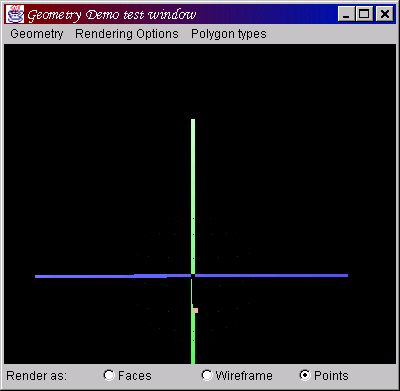The width and height of the screenshot is (400, 391).
Task: Select the Wireframe render mode
Action: (237, 376)
